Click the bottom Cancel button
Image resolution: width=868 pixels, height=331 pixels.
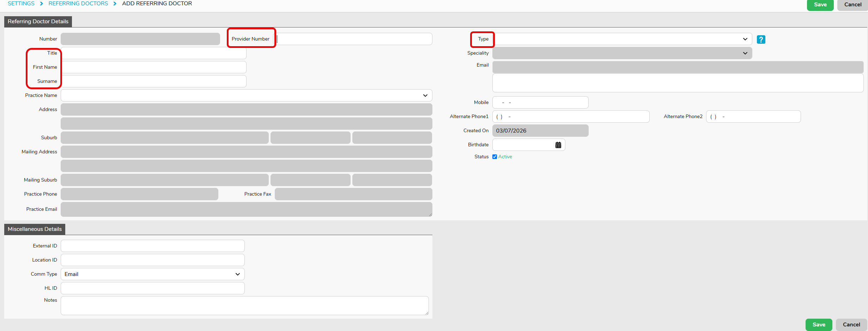pos(851,325)
